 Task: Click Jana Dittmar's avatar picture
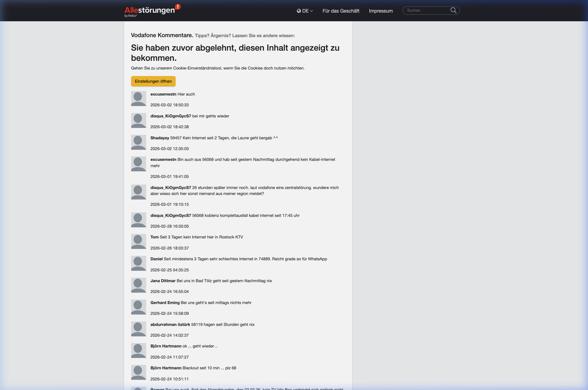(x=138, y=285)
